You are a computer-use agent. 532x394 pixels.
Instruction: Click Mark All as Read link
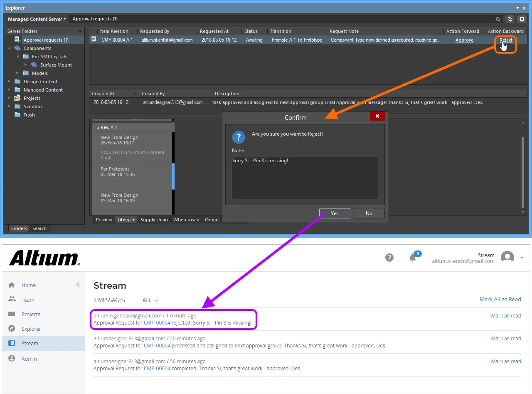click(x=500, y=299)
